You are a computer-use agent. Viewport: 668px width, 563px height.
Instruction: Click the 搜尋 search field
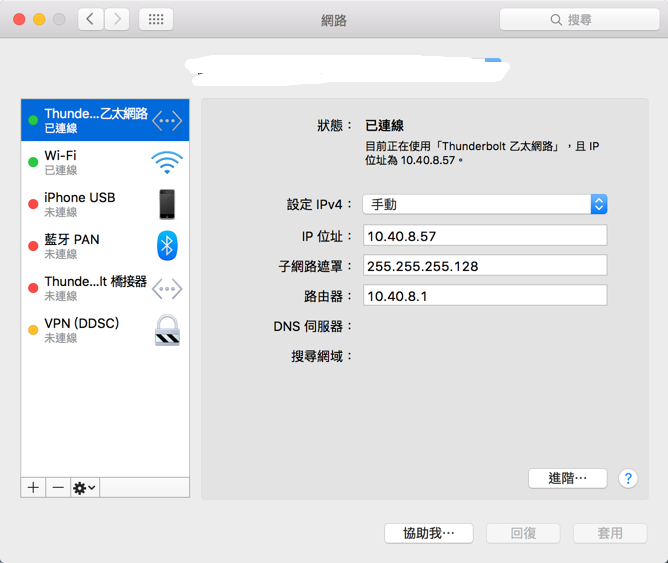click(x=579, y=20)
